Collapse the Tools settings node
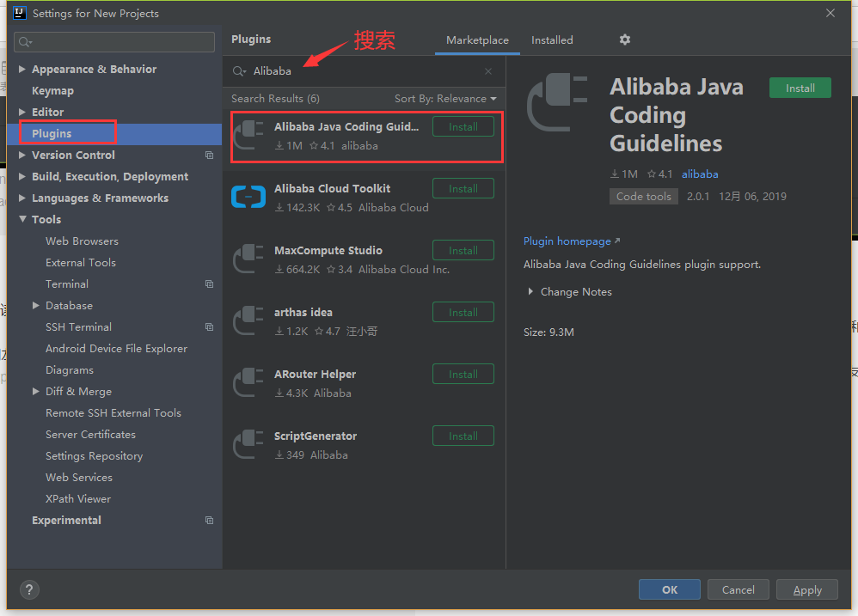The height and width of the screenshot is (616, 858). click(22, 219)
